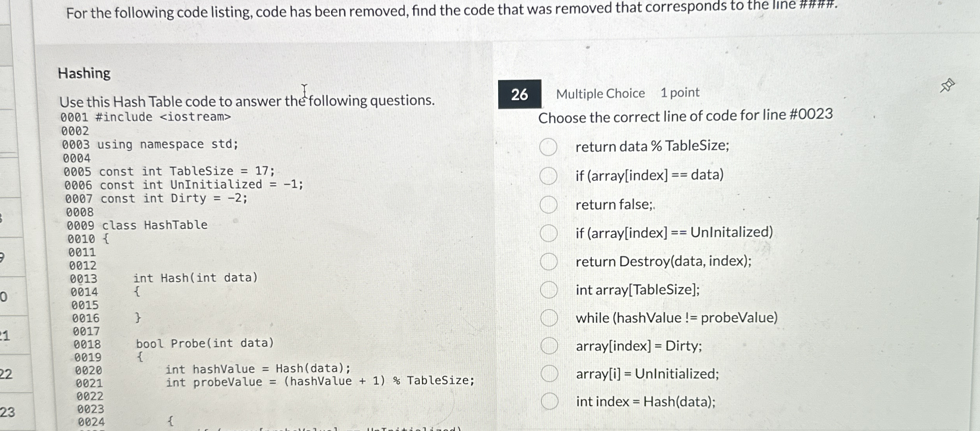Screen dimensions: 980x431
Task: Select 'array[i] = UnInitialized;' answer
Action: coord(549,374)
